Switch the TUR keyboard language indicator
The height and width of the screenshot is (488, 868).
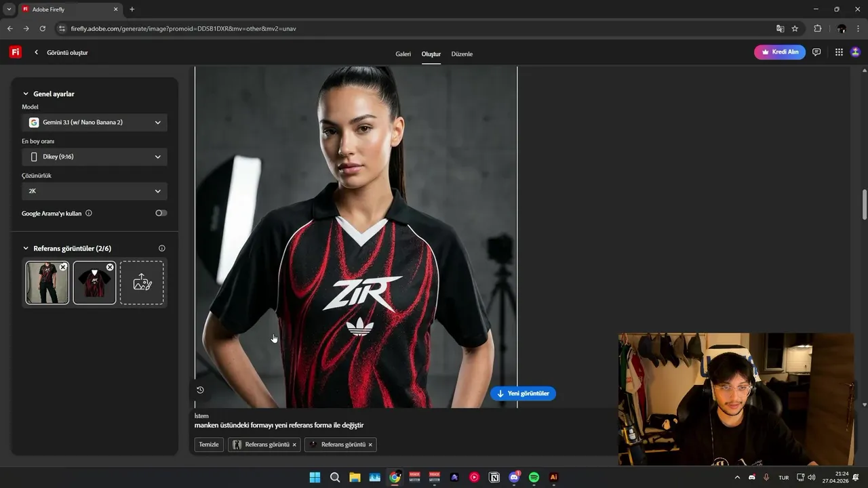[783, 477]
